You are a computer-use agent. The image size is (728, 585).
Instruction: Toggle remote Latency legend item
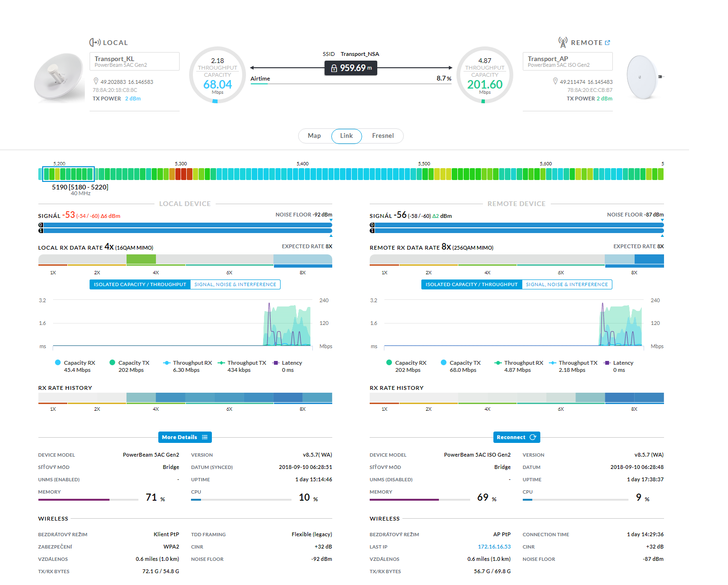619,366
